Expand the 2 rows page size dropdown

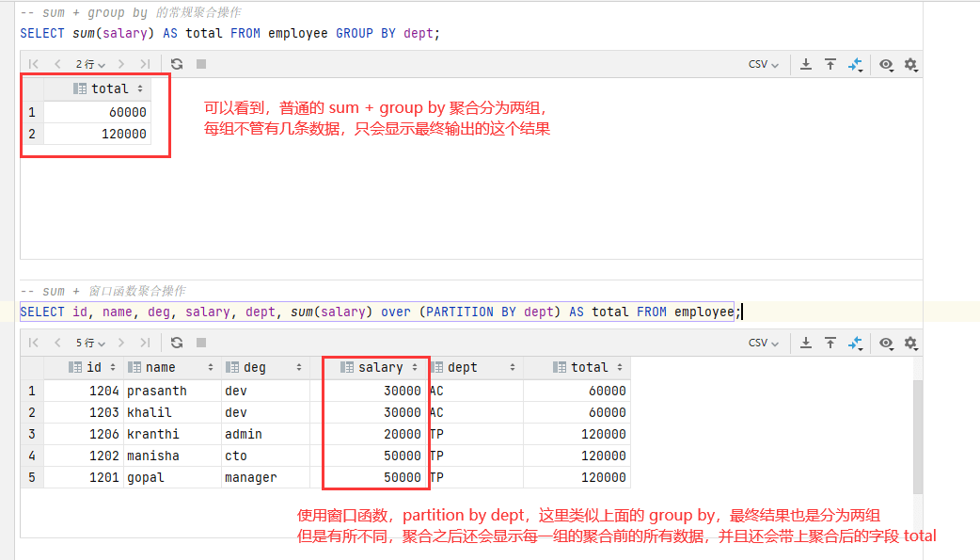90,64
